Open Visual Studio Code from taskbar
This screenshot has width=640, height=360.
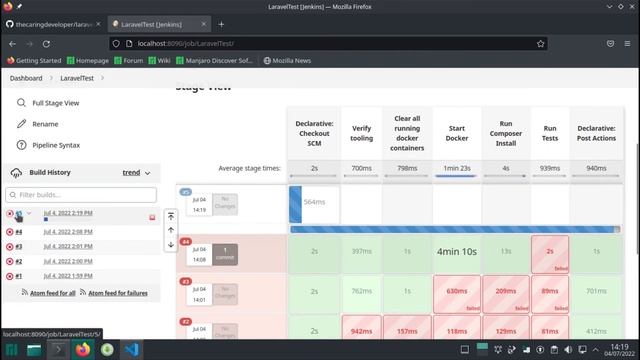click(x=131, y=350)
